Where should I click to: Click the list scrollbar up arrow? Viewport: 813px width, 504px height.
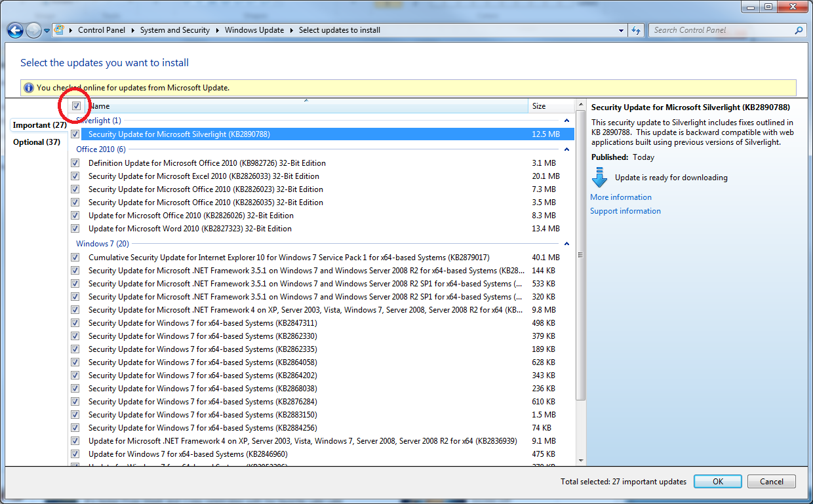pyautogui.click(x=580, y=106)
